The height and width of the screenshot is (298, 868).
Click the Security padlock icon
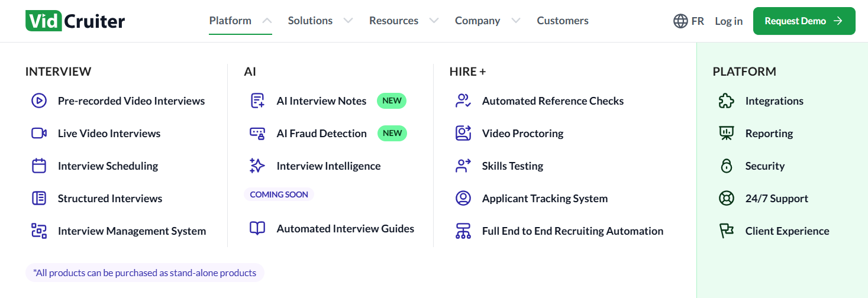tap(726, 166)
